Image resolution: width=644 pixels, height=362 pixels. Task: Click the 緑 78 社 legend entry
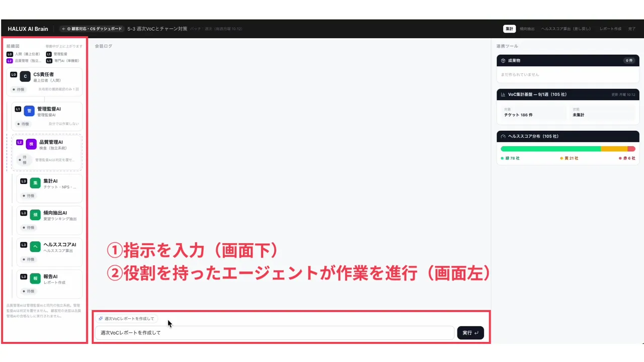510,158
